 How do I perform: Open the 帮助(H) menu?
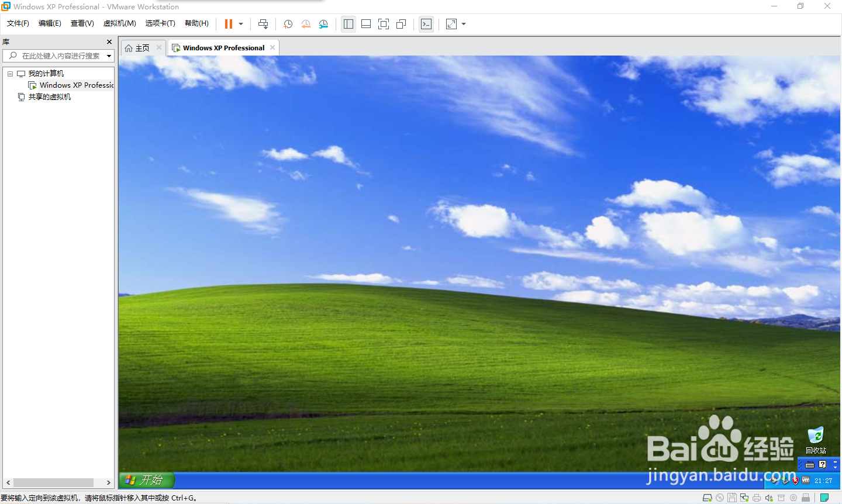(196, 23)
